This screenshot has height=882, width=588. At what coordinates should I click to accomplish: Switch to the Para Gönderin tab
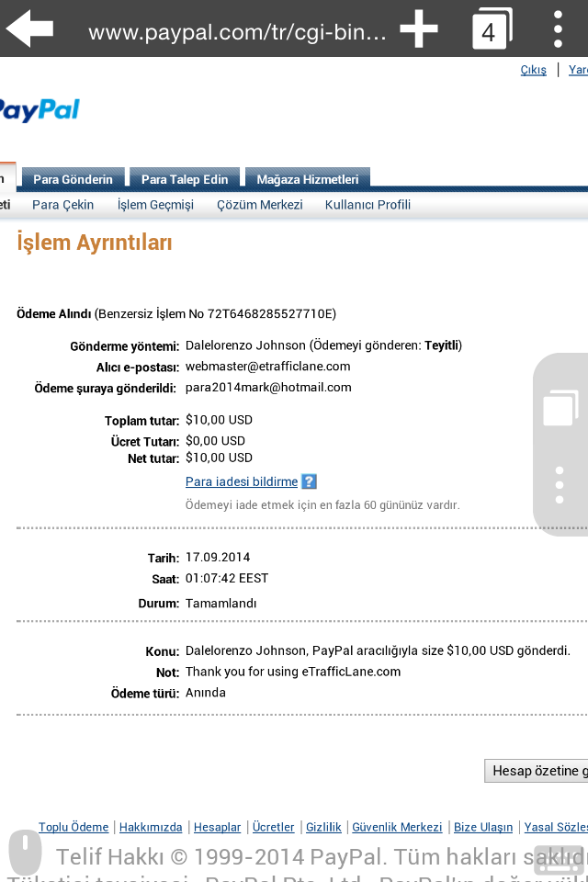pyautogui.click(x=73, y=179)
